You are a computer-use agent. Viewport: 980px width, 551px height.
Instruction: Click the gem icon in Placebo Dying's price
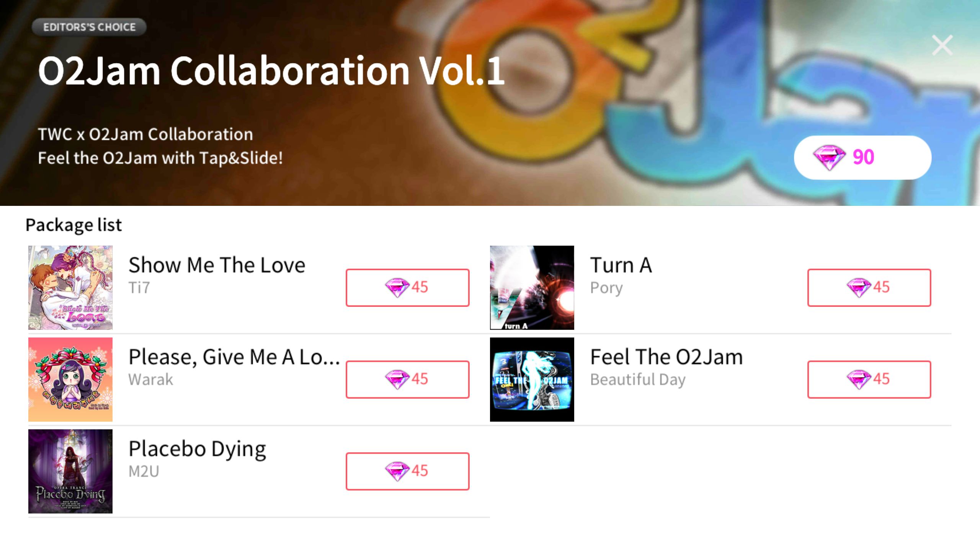point(397,471)
